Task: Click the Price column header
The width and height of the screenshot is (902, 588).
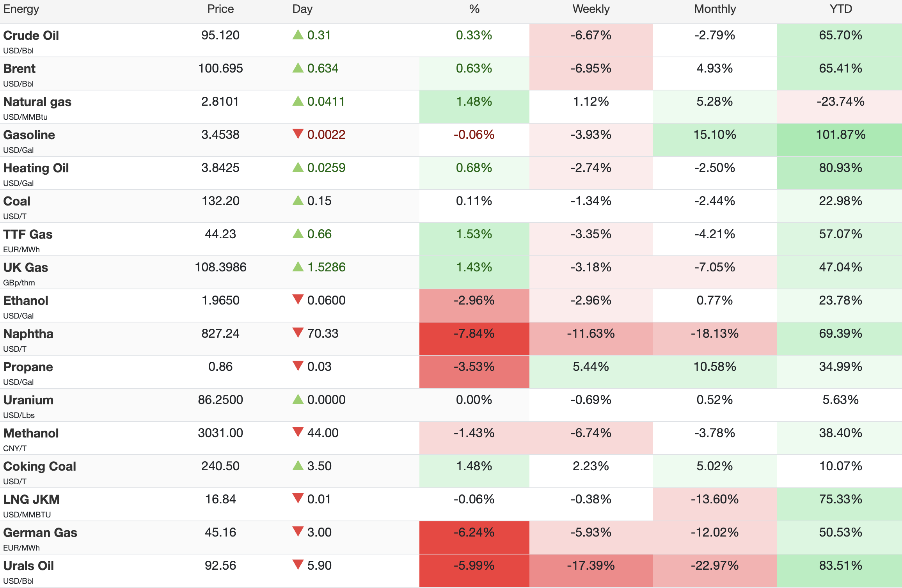Action: 220,9
